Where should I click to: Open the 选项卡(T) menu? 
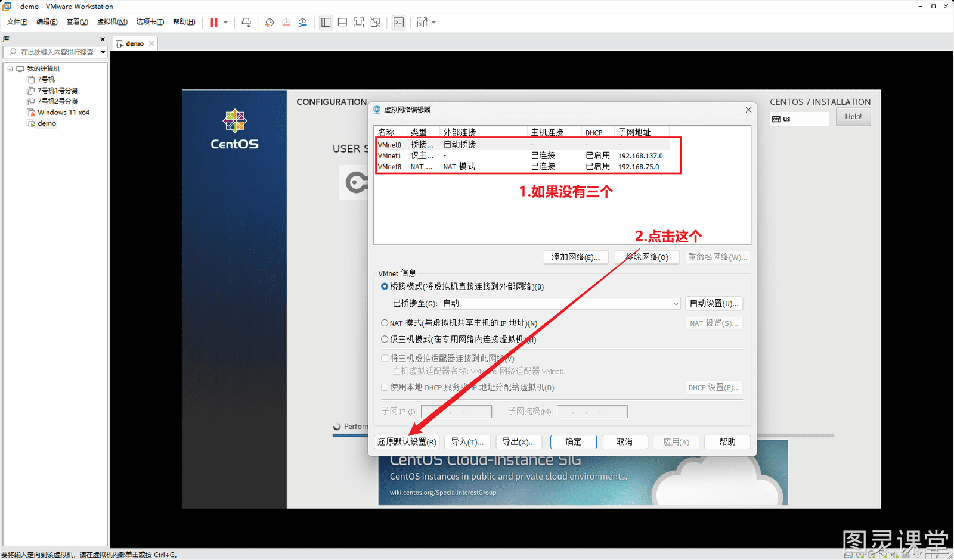(x=150, y=22)
